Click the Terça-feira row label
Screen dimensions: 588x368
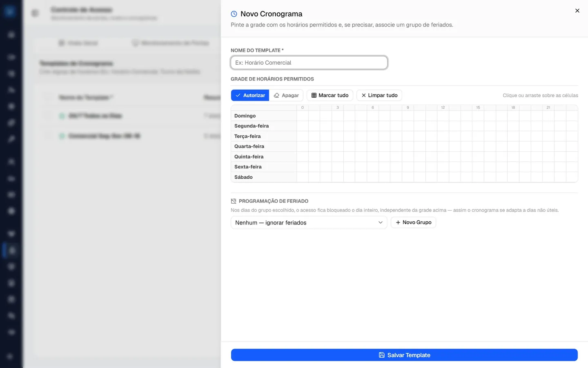tap(247, 136)
